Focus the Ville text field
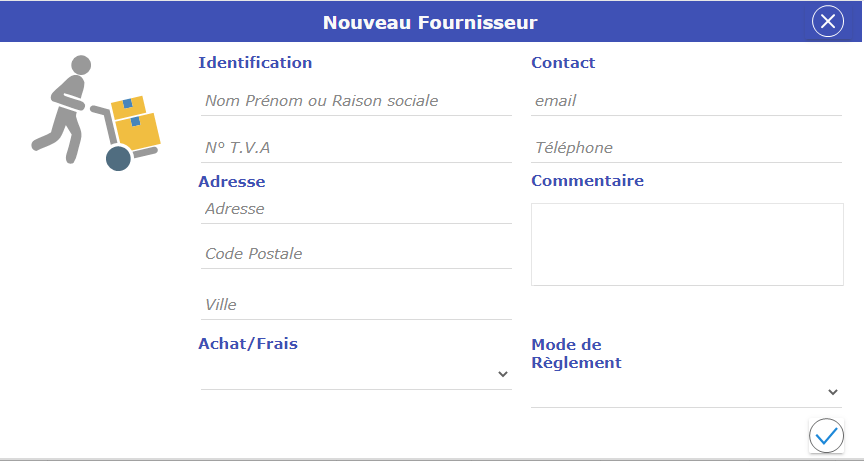 coord(356,304)
